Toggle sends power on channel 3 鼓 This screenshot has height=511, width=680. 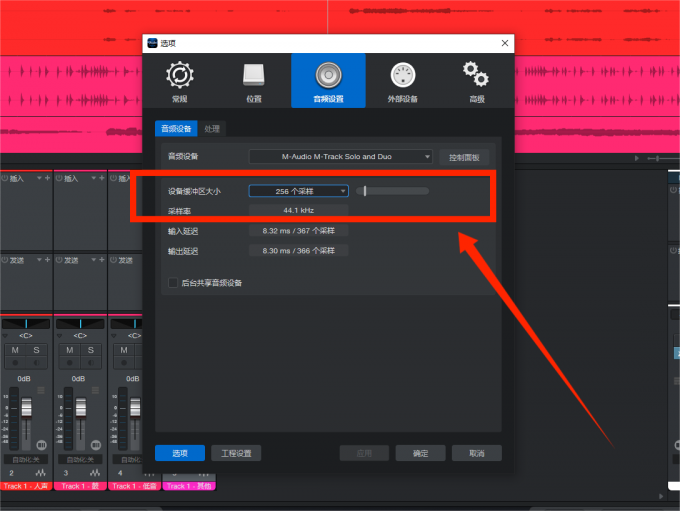tap(59, 260)
